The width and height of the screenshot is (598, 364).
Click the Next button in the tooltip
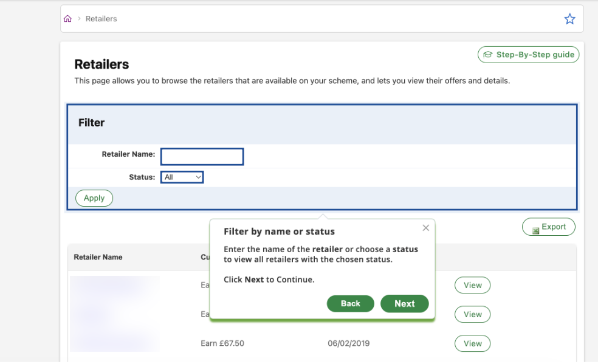(404, 303)
